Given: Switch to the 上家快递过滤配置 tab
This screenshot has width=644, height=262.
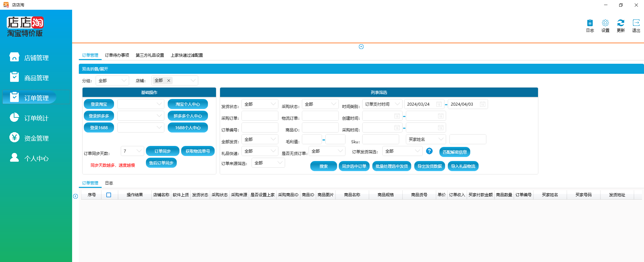Looking at the screenshot, I should click(187, 55).
